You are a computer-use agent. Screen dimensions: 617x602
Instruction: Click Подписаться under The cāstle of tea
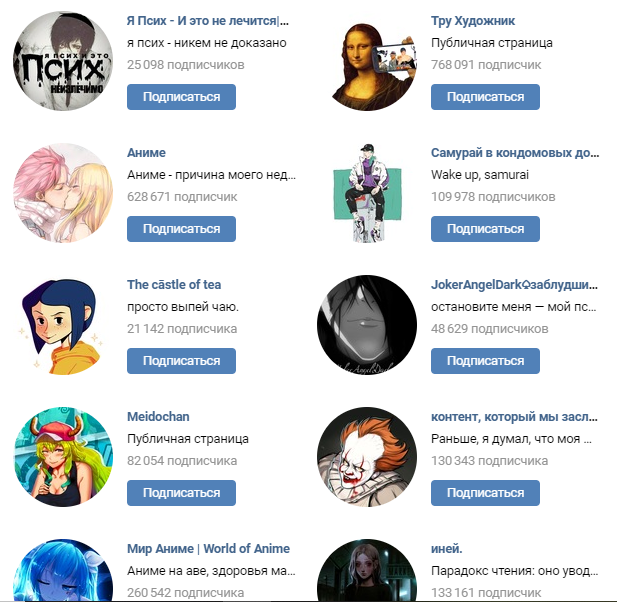181,361
